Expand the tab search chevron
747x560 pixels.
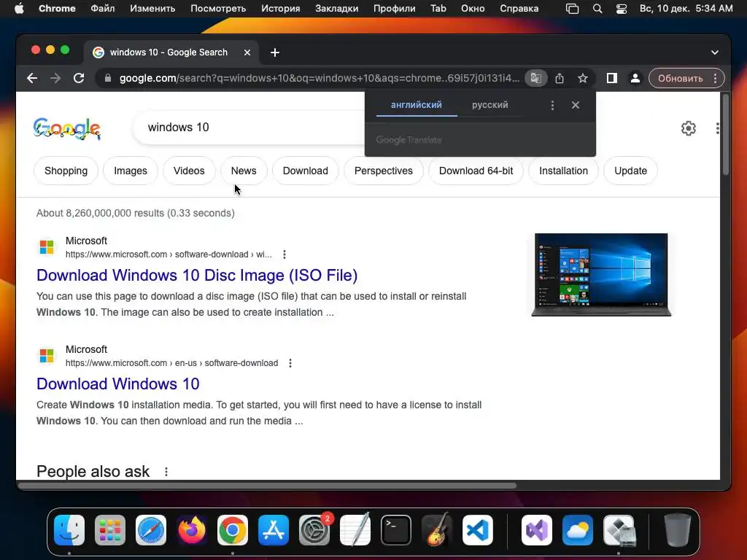point(715,52)
